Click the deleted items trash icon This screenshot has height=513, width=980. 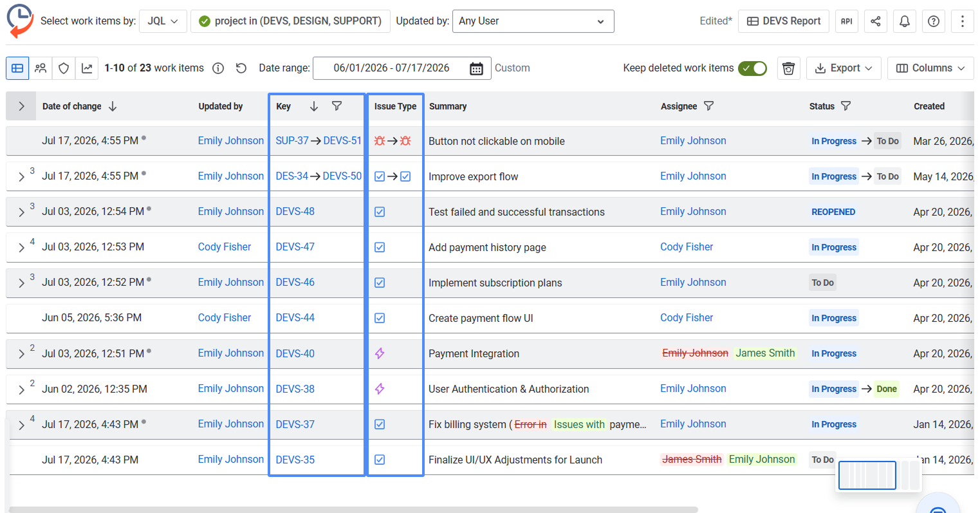[x=788, y=68]
